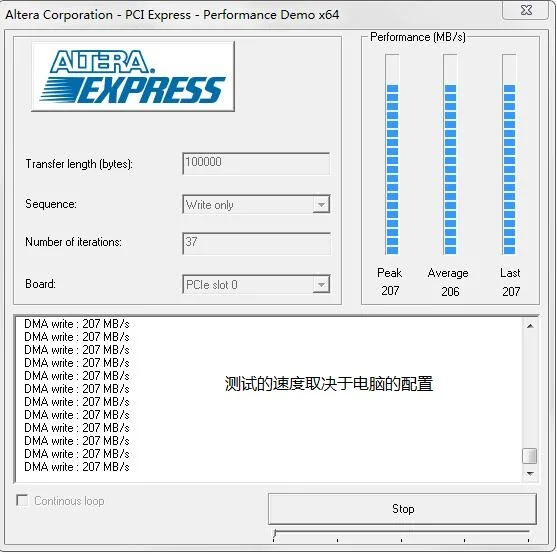Click the Average label
Viewport: 557px width, 554px height.
tap(448, 273)
